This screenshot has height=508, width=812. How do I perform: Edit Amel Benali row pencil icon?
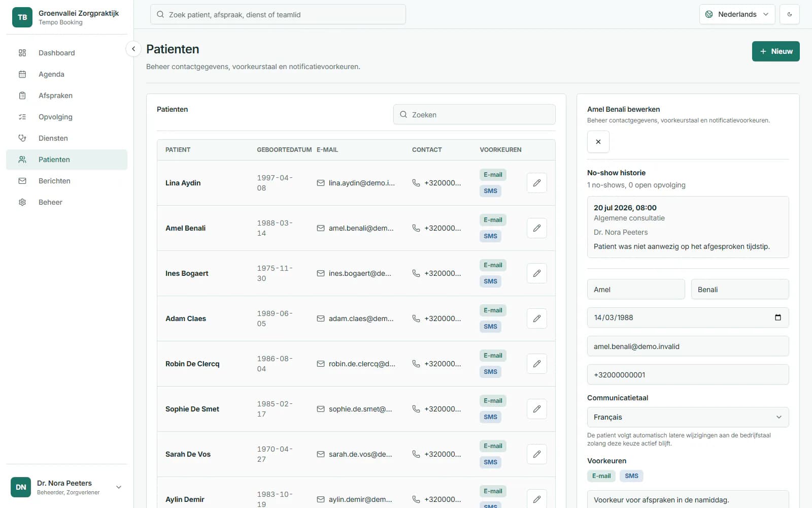point(536,228)
